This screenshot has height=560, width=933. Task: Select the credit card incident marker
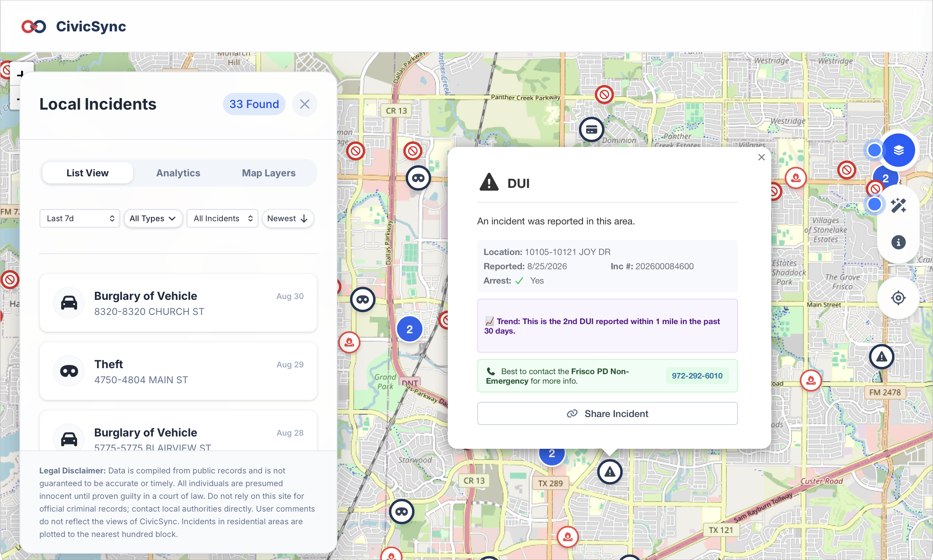591,129
